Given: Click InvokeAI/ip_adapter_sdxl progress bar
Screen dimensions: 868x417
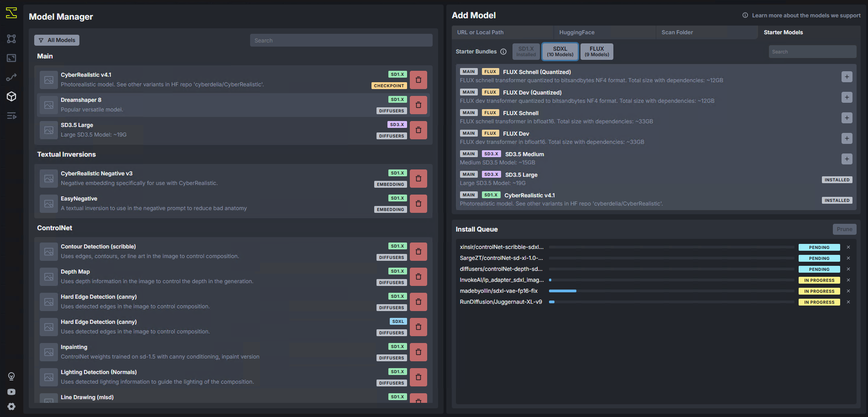Looking at the screenshot, I should 671,280.
